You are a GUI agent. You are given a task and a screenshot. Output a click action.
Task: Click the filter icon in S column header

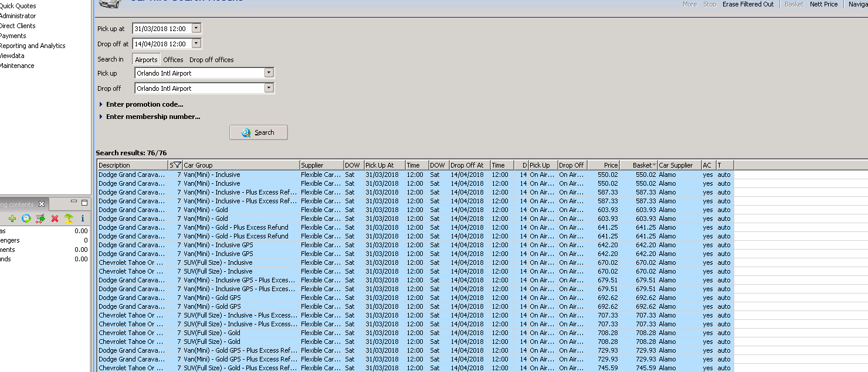pos(178,165)
